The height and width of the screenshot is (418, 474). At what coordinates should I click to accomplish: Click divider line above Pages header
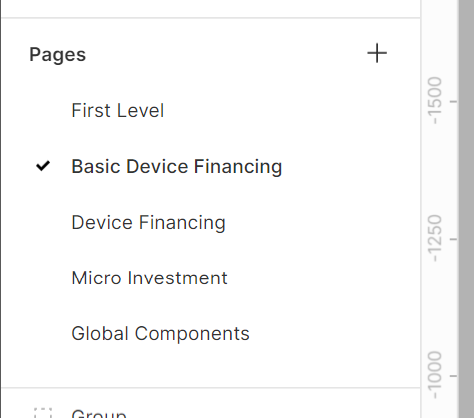[211, 17]
